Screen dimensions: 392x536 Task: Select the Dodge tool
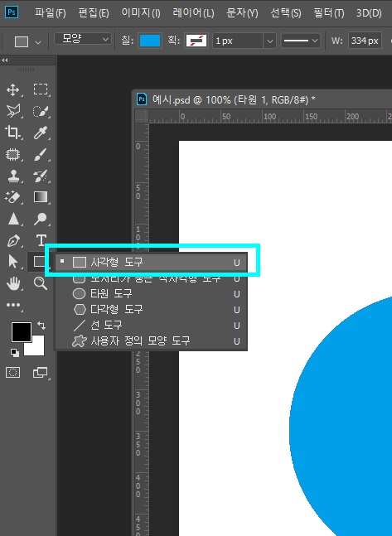pos(41,219)
